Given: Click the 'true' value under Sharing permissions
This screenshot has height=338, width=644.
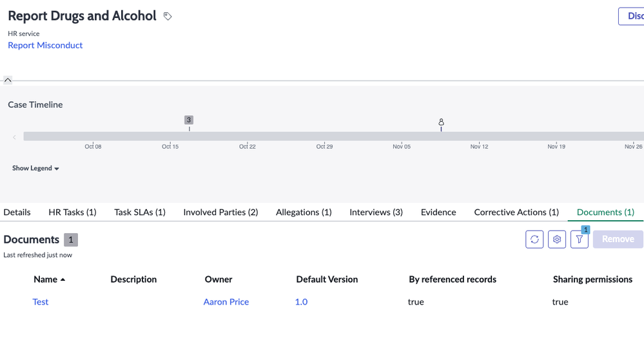Looking at the screenshot, I should pyautogui.click(x=560, y=302).
